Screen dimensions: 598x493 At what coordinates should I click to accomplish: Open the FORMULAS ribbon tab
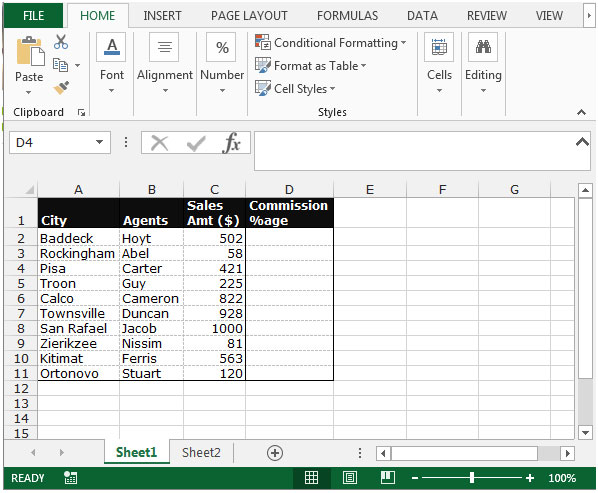coord(347,16)
